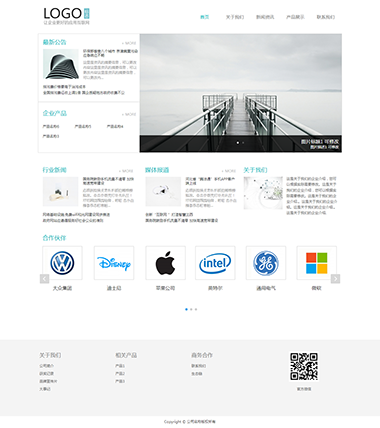Click the teal 关于我们 heading above intro

(255, 170)
